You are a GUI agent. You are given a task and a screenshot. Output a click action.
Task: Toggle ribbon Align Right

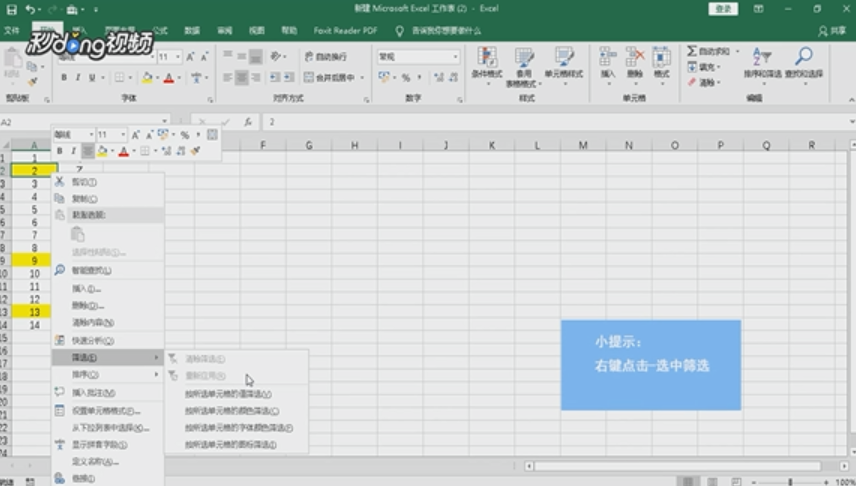(x=255, y=78)
